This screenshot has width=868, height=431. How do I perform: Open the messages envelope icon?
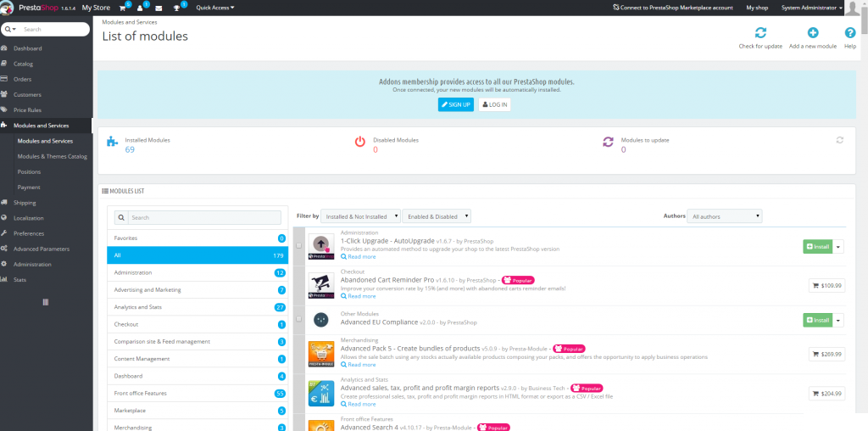(159, 8)
